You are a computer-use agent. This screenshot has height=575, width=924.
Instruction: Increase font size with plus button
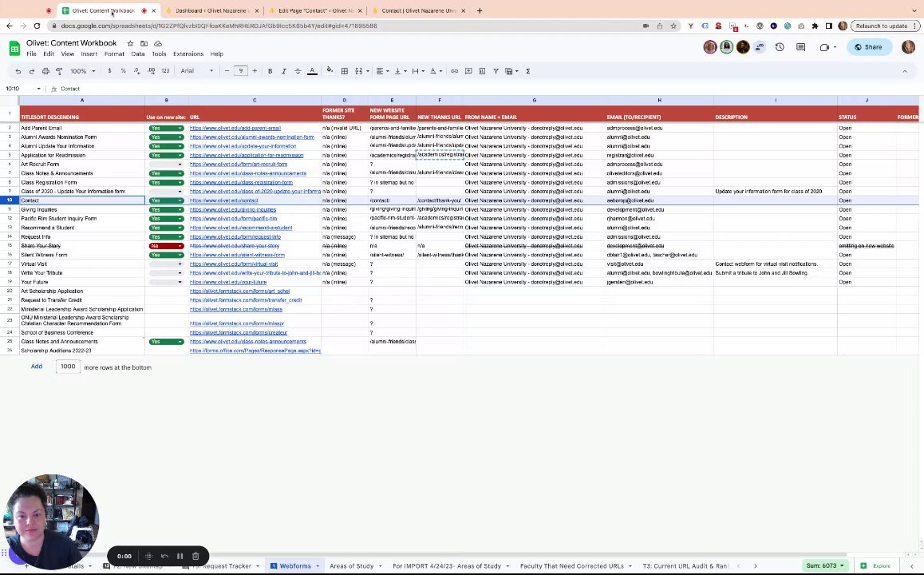(255, 71)
